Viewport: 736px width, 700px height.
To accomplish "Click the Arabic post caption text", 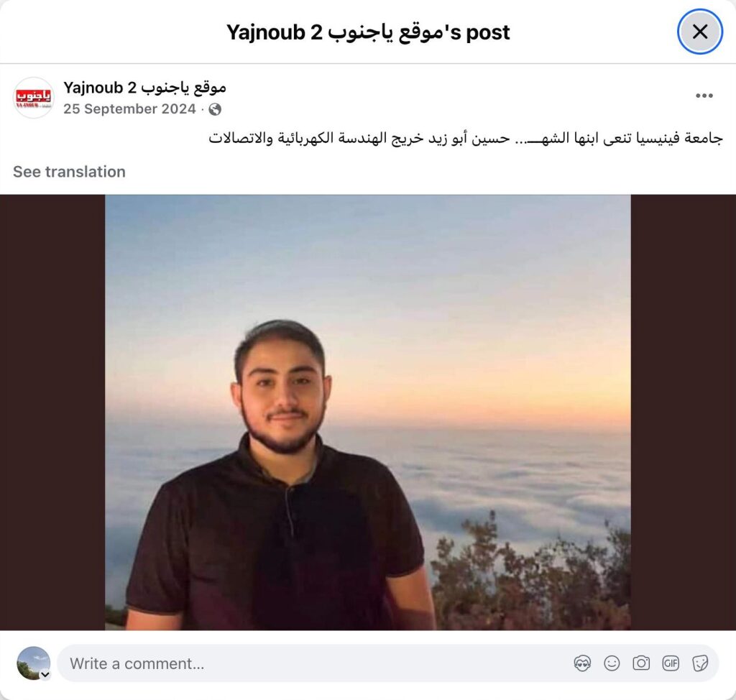I will (x=466, y=138).
